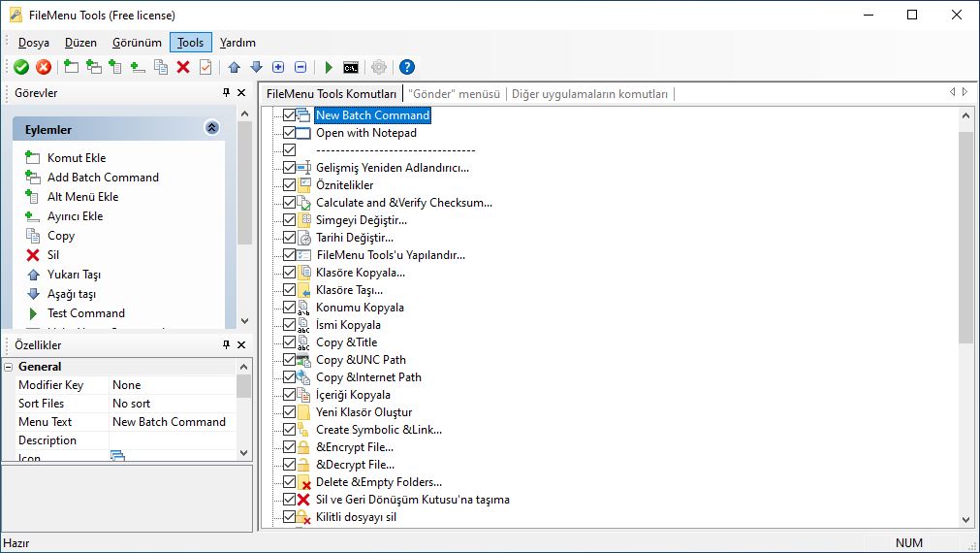The width and height of the screenshot is (980, 553).
Task: Uncheck Calculate and Verify Checksum checkbox
Action: tap(289, 203)
